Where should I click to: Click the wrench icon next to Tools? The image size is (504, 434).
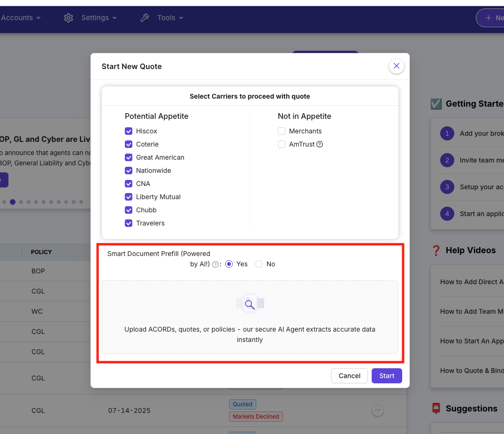(x=144, y=18)
